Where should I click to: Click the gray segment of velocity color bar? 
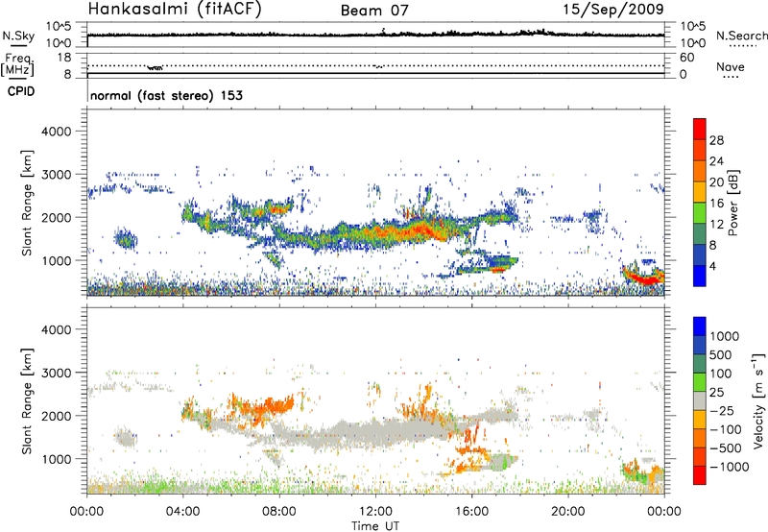click(700, 401)
